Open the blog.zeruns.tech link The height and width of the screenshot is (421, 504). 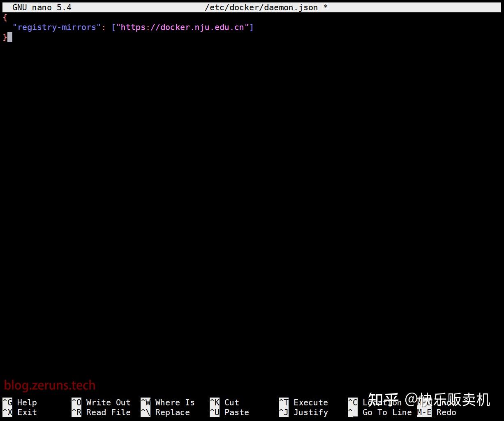coord(50,385)
